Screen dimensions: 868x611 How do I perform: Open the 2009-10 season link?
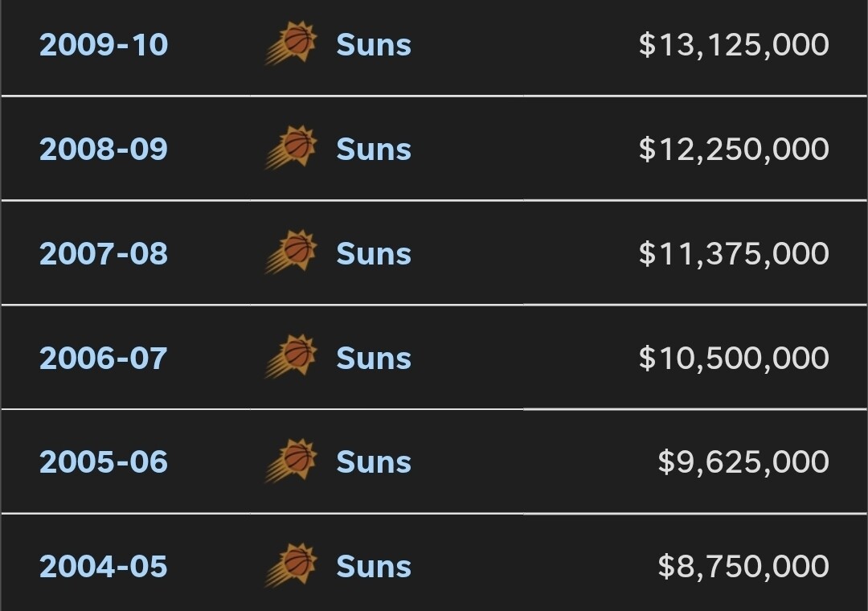[x=104, y=45]
